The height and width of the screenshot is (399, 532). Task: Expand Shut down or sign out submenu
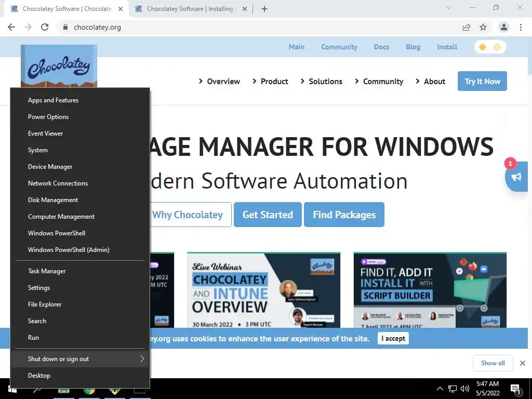pos(81,359)
